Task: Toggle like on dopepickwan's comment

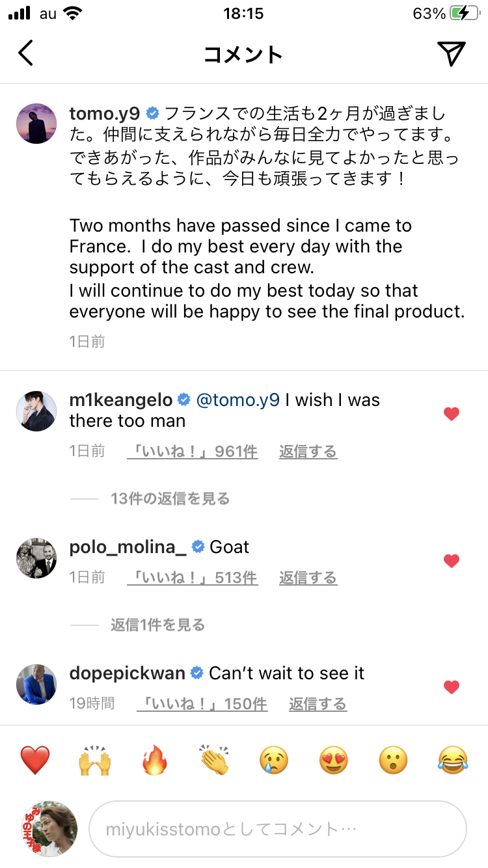Action: [452, 686]
